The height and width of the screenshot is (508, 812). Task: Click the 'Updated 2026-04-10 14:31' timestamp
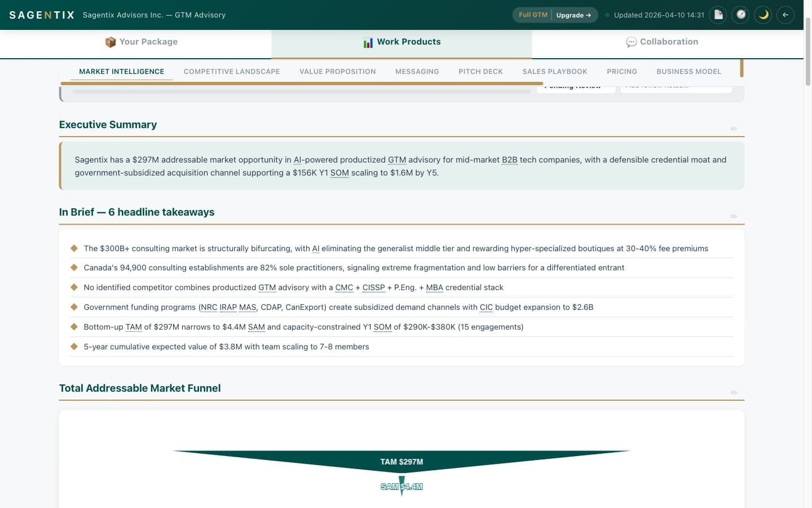click(x=659, y=15)
